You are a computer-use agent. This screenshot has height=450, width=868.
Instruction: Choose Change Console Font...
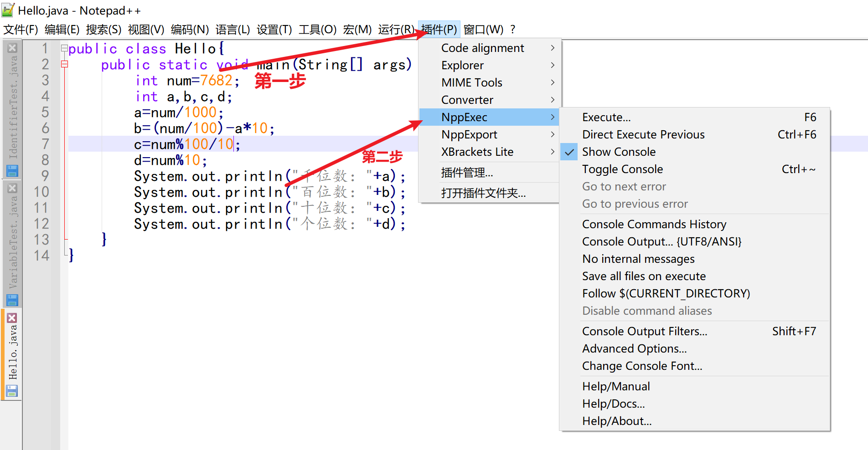[x=695, y=366]
